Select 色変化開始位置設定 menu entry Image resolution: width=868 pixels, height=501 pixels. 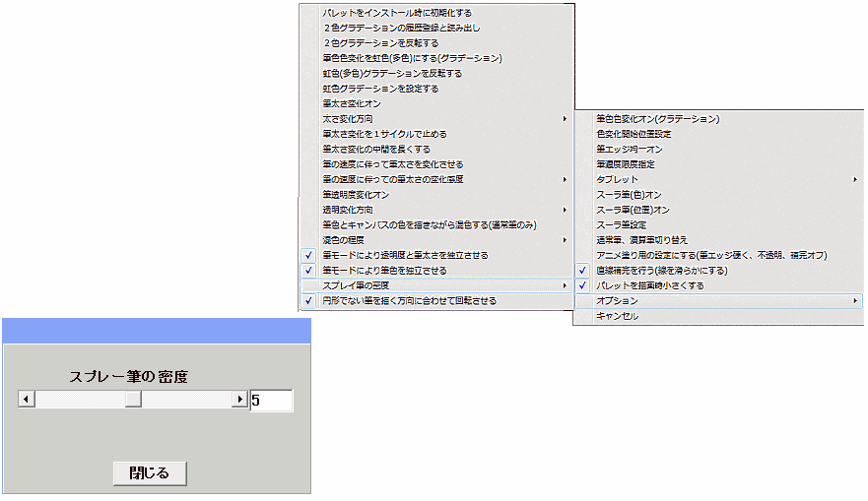634,134
